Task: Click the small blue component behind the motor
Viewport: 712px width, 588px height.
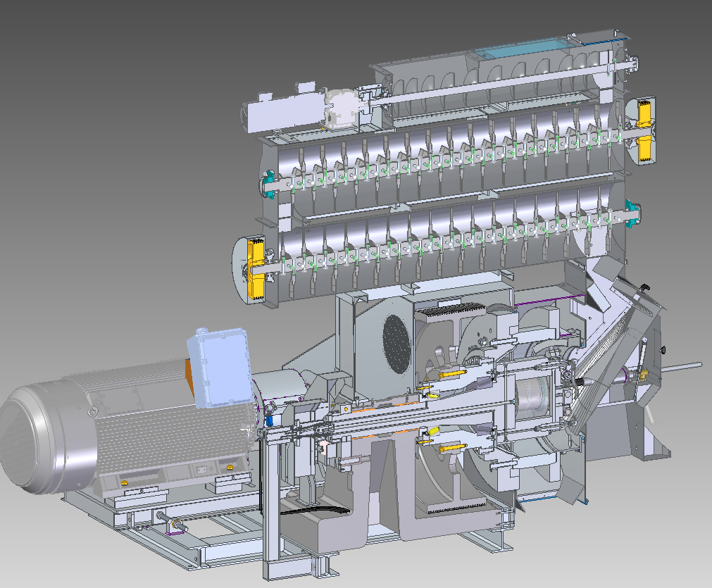Action: point(268,421)
